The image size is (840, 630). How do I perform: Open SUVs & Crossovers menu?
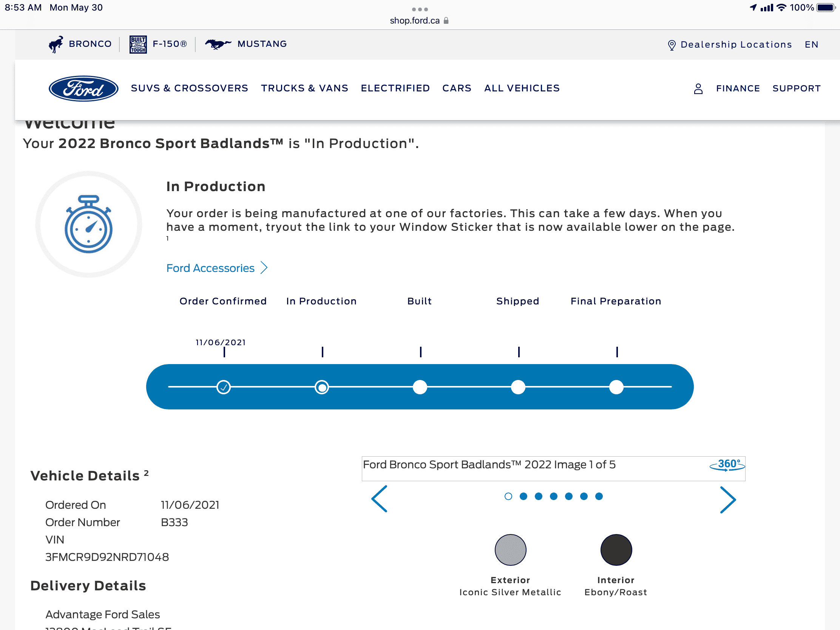(189, 88)
